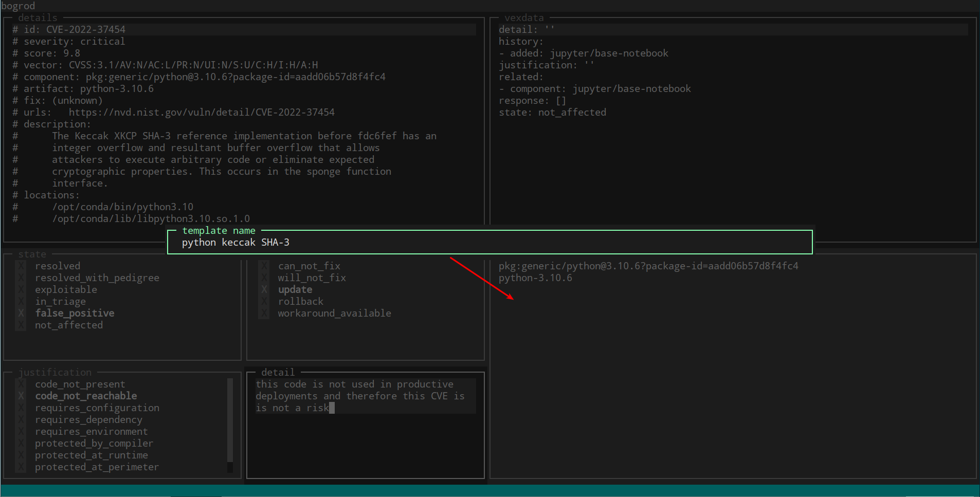Screen dimensions: 980x497
Task: Select protected_by_compiler justification
Action: (x=94, y=443)
